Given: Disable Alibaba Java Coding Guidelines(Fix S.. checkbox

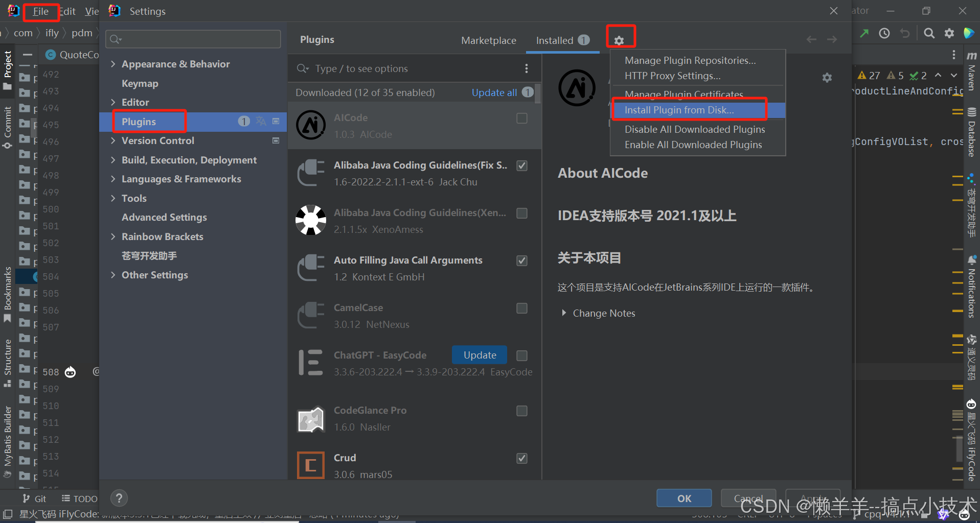Looking at the screenshot, I should click(522, 165).
